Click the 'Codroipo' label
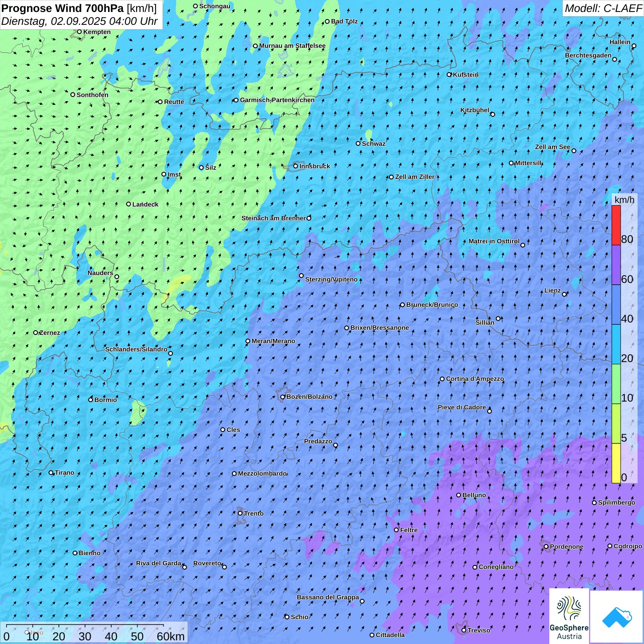Screen dimensions: 644x644 tap(627, 546)
